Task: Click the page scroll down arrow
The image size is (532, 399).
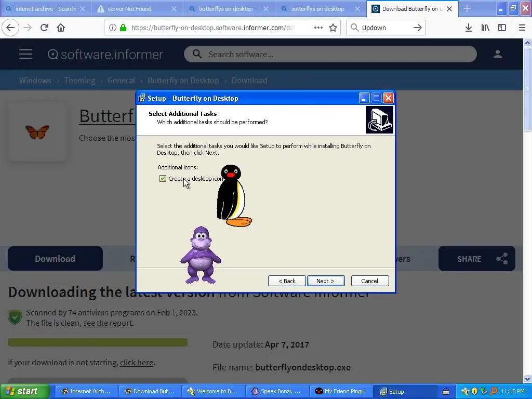Action: (x=528, y=379)
